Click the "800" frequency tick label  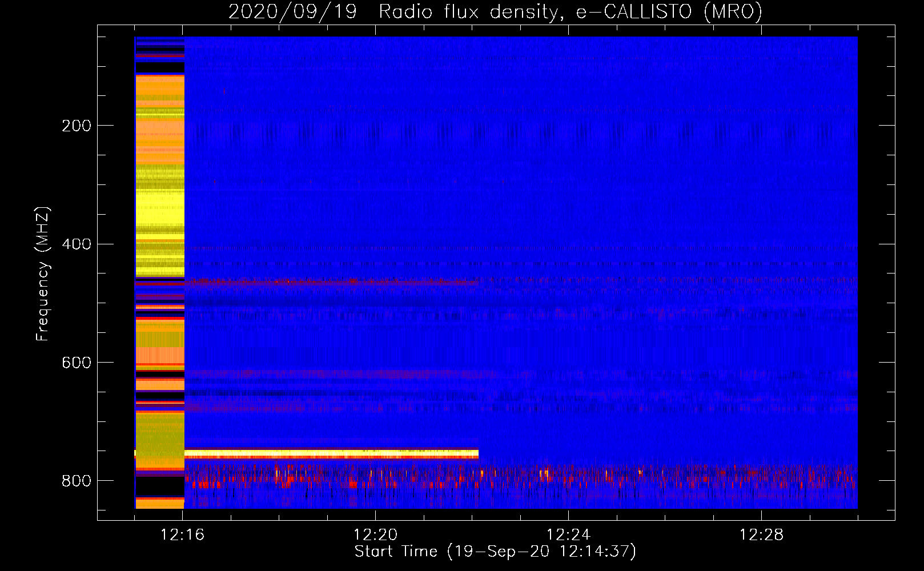pos(77,481)
